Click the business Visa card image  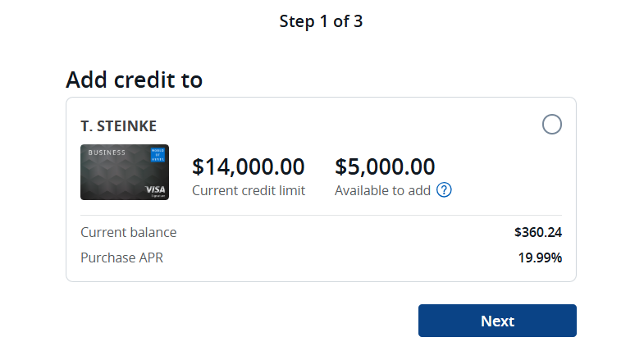tap(125, 172)
